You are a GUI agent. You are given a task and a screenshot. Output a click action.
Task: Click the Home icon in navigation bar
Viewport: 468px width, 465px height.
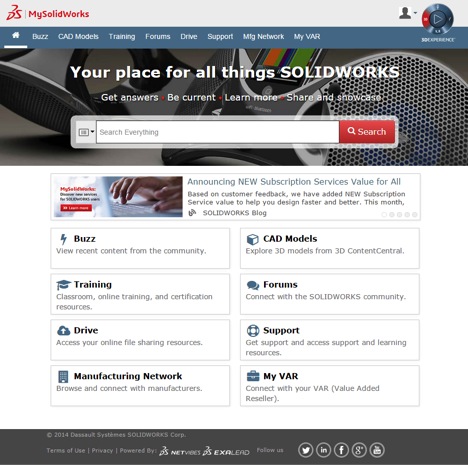(x=16, y=35)
